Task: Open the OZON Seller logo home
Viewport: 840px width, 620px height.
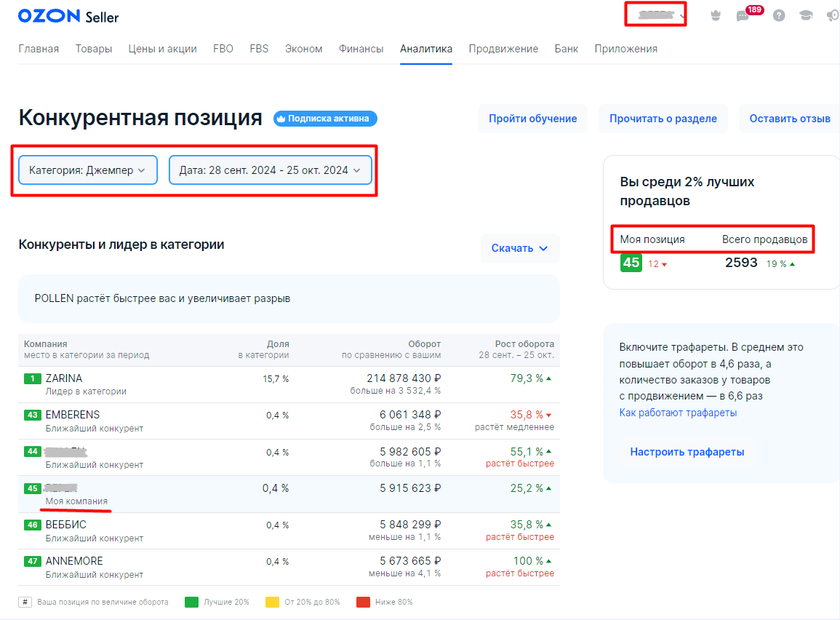Action: click(x=68, y=17)
